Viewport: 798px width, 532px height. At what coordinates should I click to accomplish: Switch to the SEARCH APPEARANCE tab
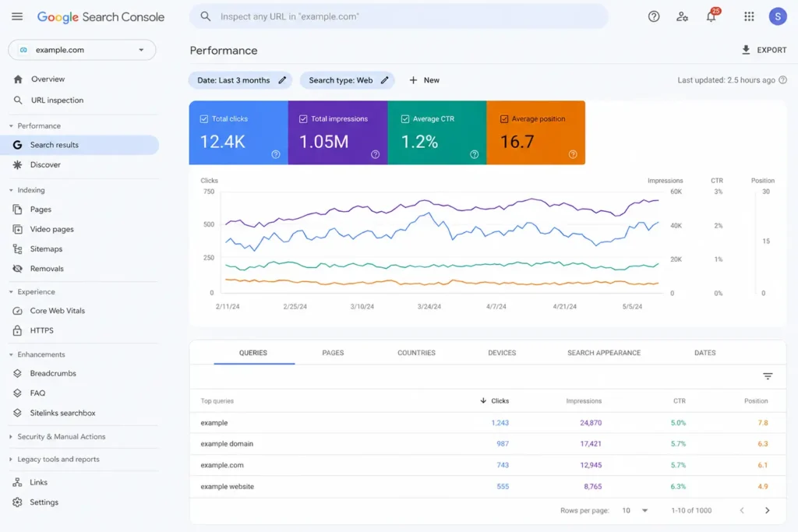coord(604,353)
